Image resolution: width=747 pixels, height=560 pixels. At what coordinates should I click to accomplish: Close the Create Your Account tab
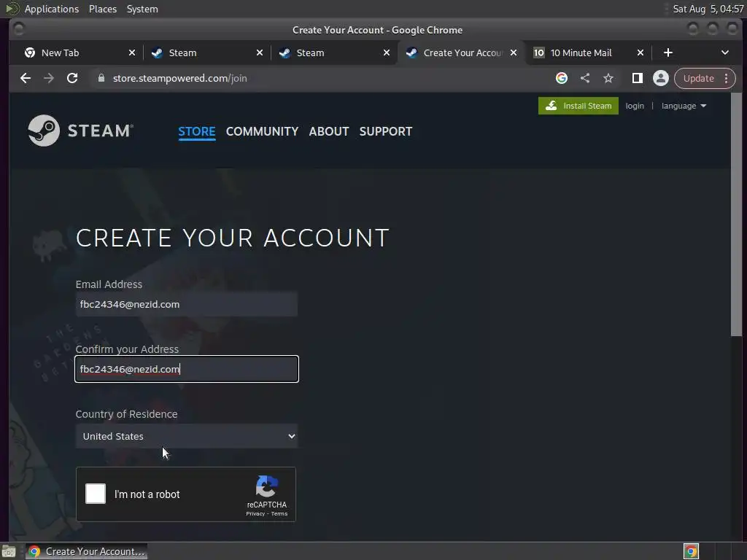point(514,52)
